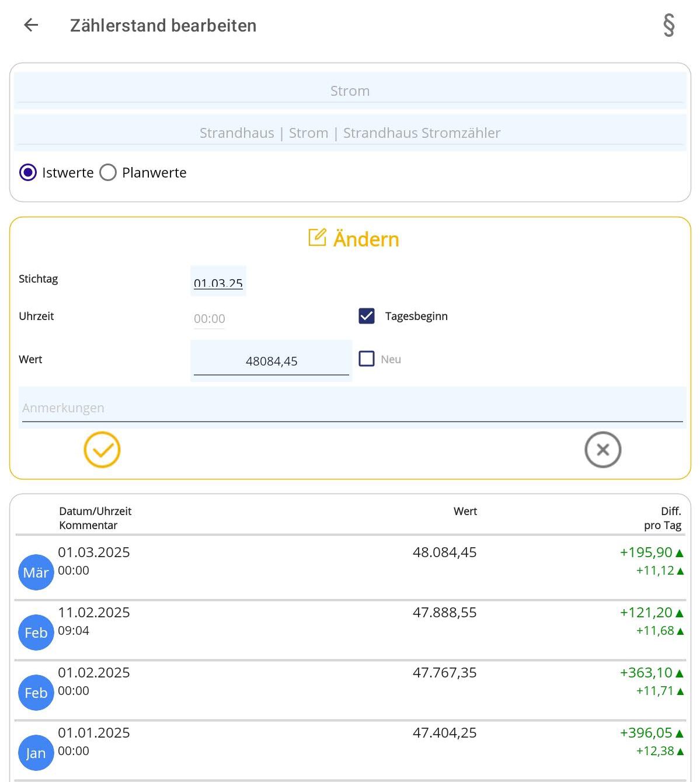Open the Strom category selector
Image resolution: width=700 pixels, height=782 pixels.
tap(350, 91)
